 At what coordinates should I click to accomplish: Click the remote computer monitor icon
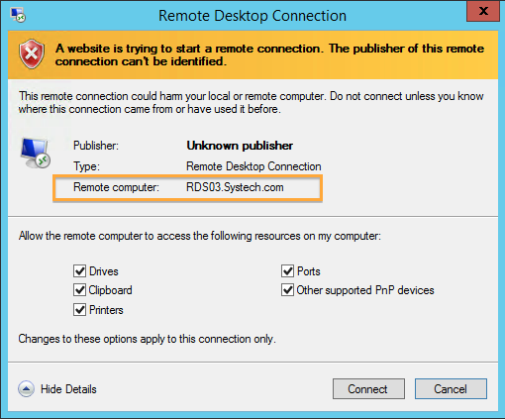tap(36, 154)
